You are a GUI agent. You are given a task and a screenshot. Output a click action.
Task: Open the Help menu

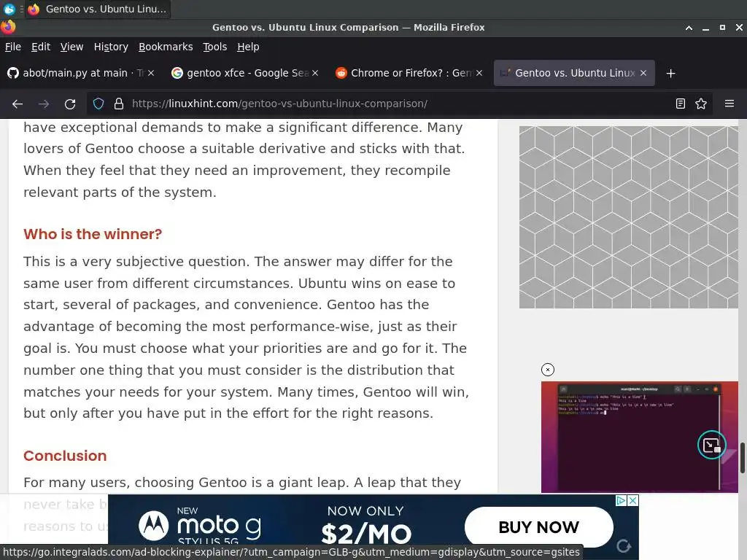pyautogui.click(x=248, y=47)
